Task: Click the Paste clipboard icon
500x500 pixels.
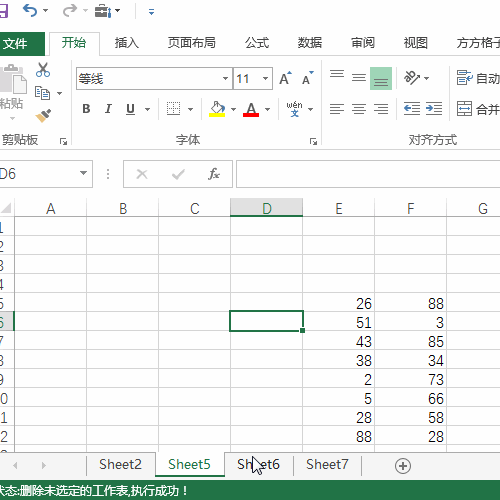Action: 14,79
